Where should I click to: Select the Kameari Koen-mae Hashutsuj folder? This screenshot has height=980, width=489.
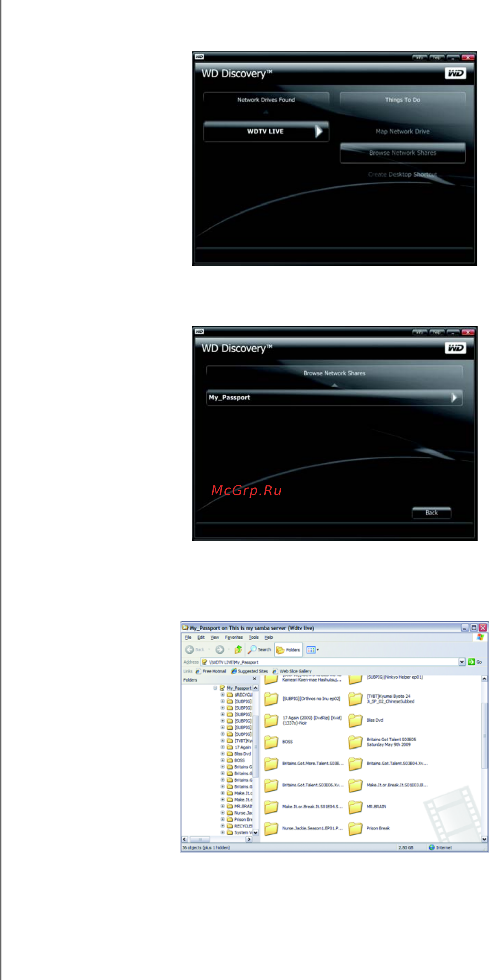tap(271, 680)
